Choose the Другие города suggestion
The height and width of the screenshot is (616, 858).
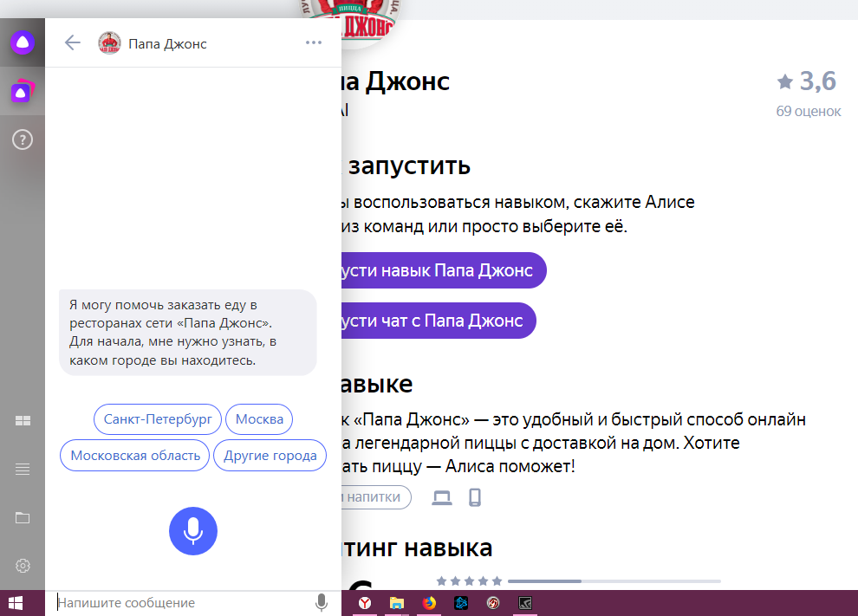tap(270, 455)
